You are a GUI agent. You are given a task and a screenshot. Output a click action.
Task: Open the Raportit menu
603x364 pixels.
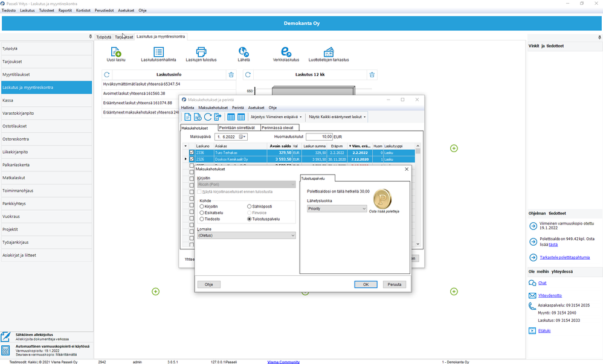tap(65, 10)
